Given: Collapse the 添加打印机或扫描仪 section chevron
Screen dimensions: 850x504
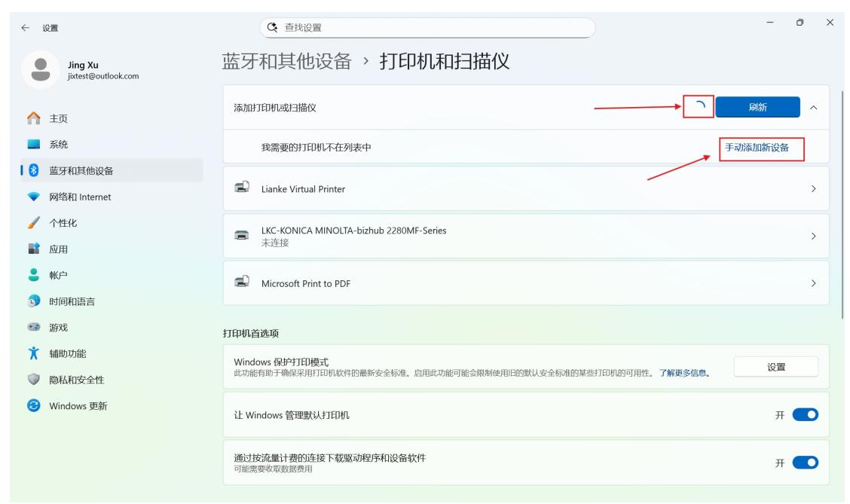Looking at the screenshot, I should (x=813, y=107).
